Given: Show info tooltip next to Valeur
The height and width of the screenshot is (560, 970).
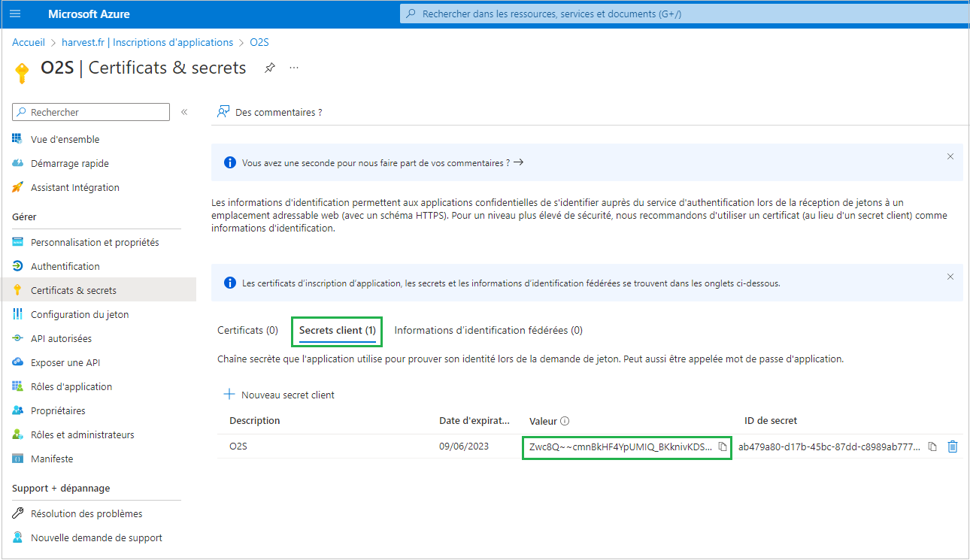Looking at the screenshot, I should tap(565, 422).
